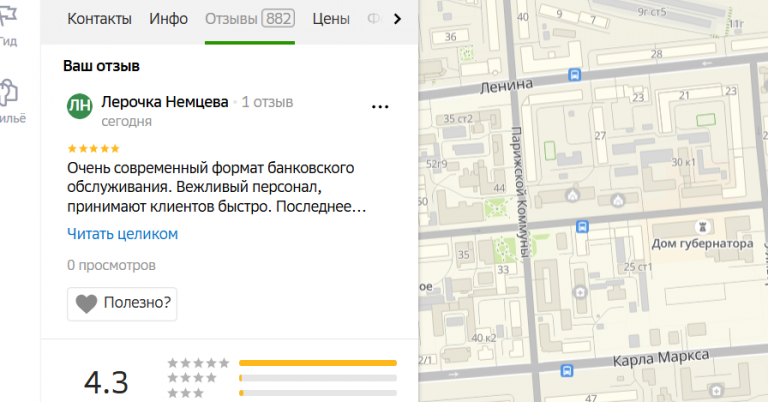Click building number 36 on the map
Viewport: 768px width, 402px height.
tap(451, 37)
